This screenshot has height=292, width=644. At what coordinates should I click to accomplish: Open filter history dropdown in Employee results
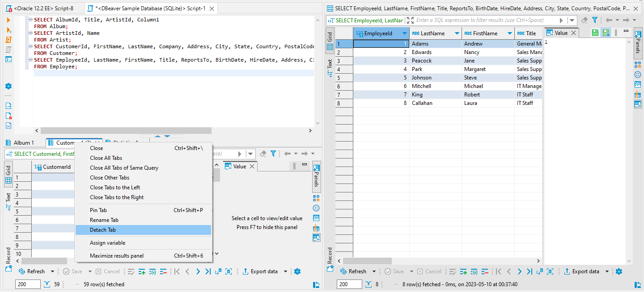click(x=572, y=20)
